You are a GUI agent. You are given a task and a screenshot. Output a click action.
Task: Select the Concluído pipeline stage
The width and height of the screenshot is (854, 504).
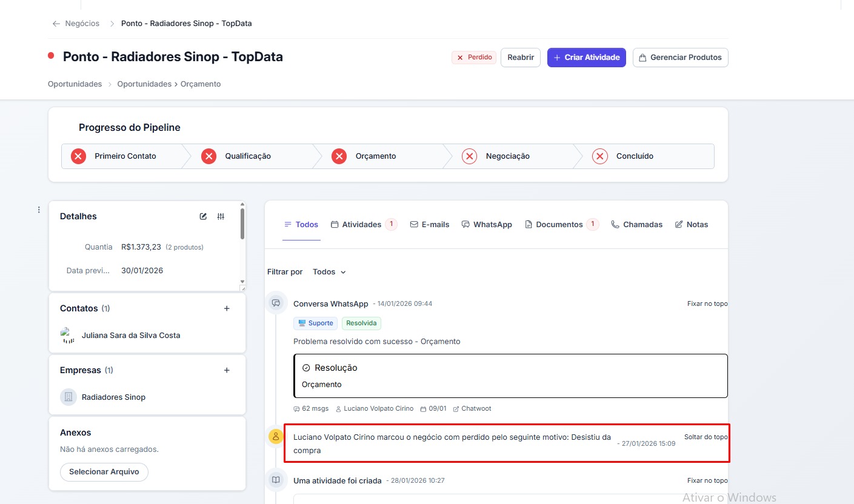pos(634,156)
